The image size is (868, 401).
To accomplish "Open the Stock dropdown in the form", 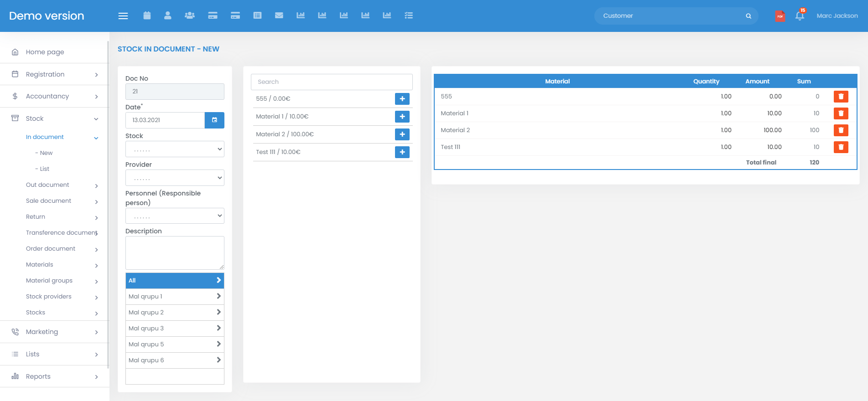I will [x=175, y=149].
